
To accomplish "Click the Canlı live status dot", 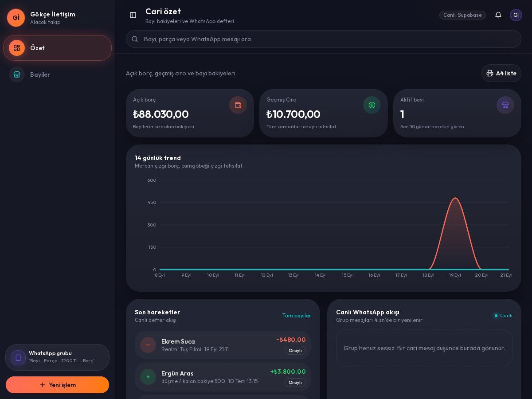I will [496, 316].
